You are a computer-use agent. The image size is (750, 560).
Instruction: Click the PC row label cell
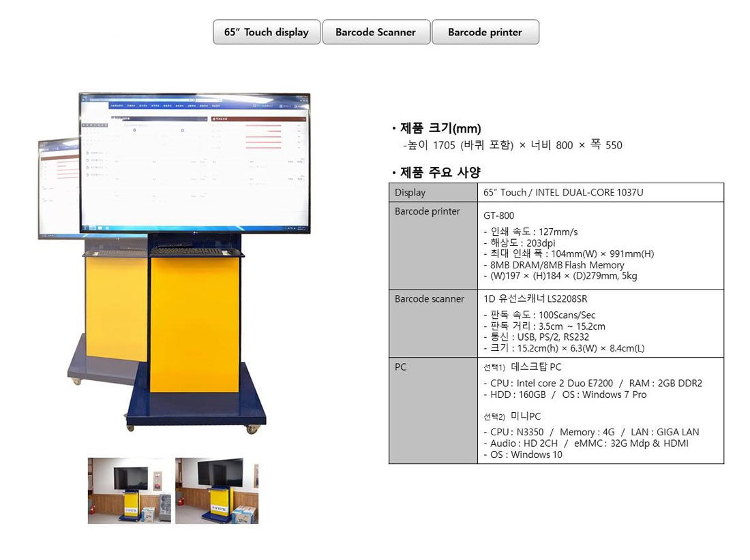401,367
